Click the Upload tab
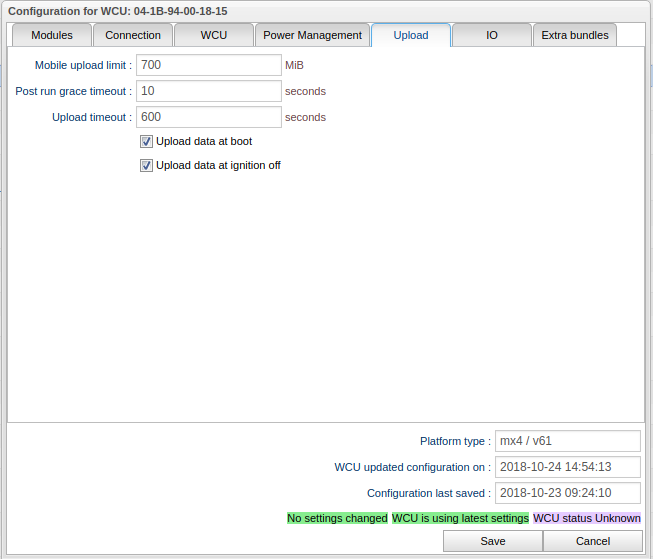653x559 pixels. (x=410, y=35)
